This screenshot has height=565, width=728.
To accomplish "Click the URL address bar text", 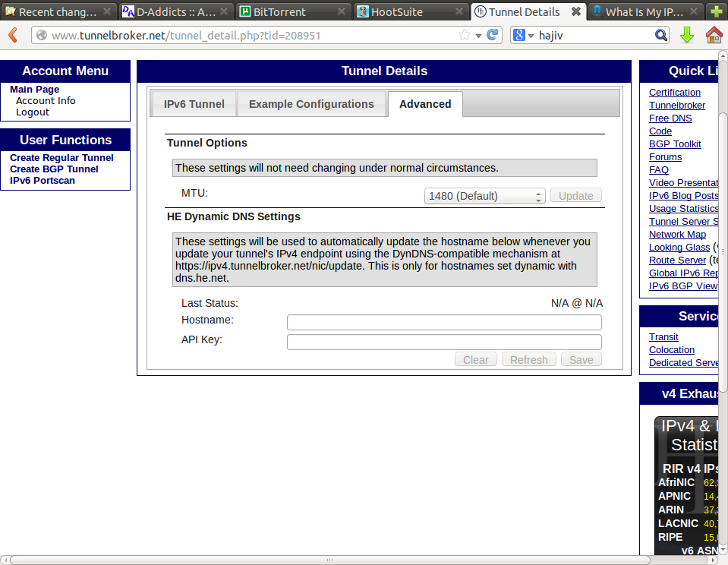I will tap(186, 35).
